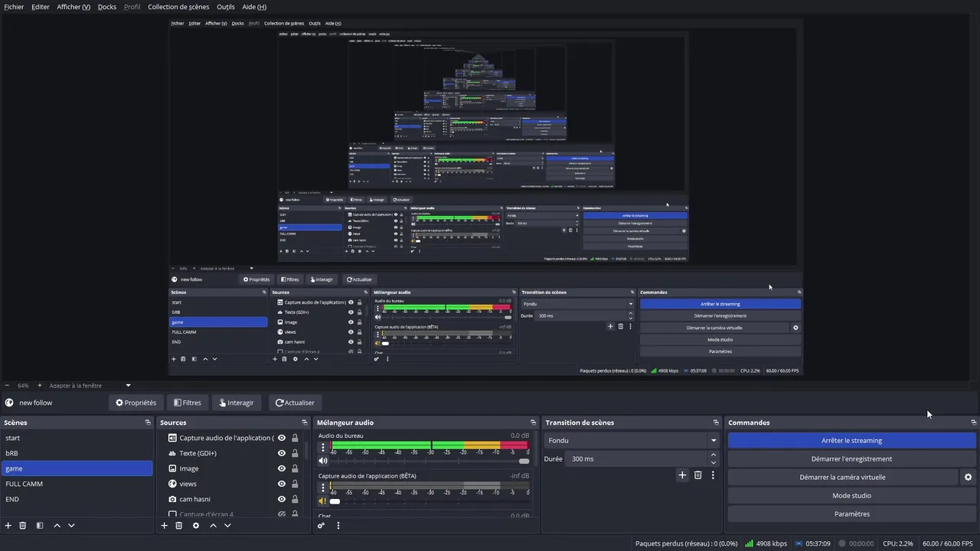This screenshot has width=980, height=551.
Task: Open Capture audio de l'application three-dot menu
Action: pyautogui.click(x=322, y=487)
